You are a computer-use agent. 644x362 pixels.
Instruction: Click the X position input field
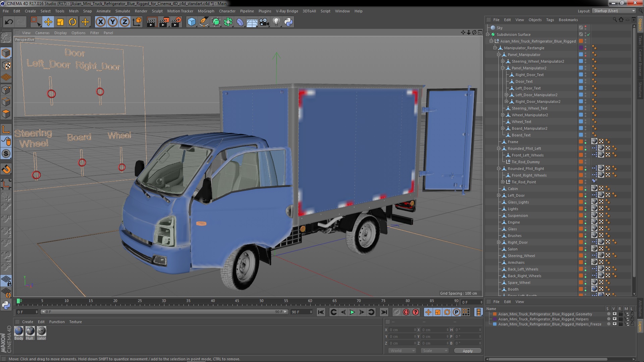click(x=402, y=330)
